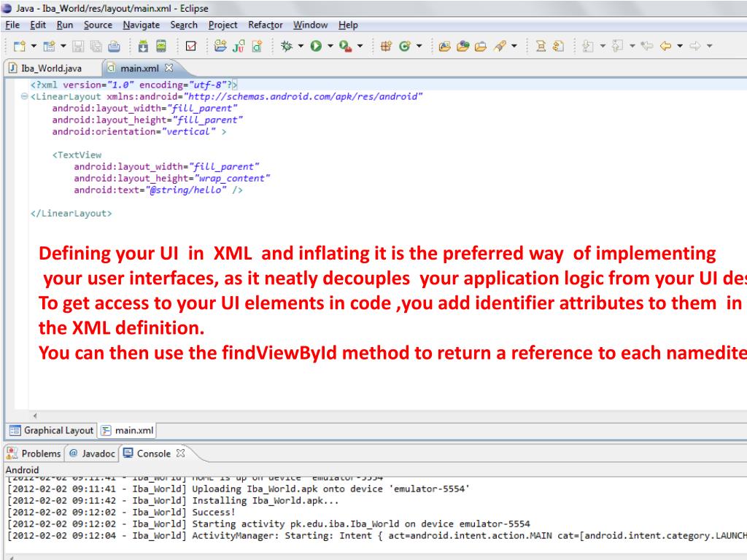Click the console line Uploading Iba_World.apk
This screenshot has height=560, width=747.
click(239, 489)
